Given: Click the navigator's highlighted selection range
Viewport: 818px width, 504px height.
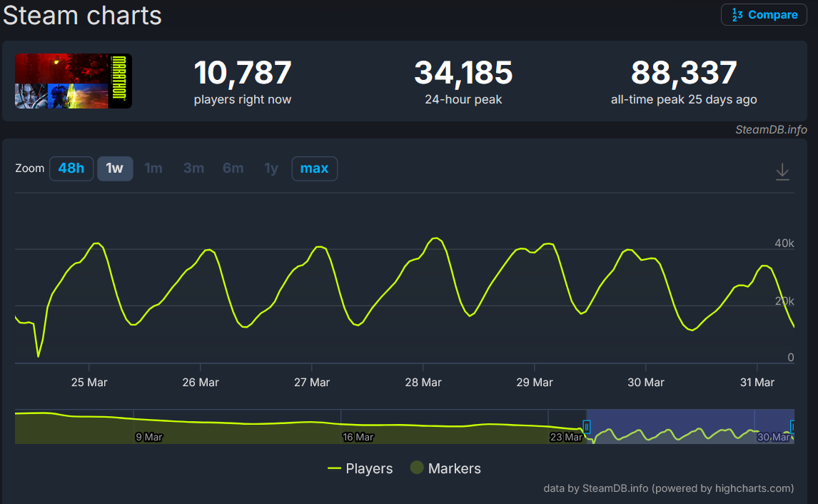Looking at the screenshot, I should [690, 426].
